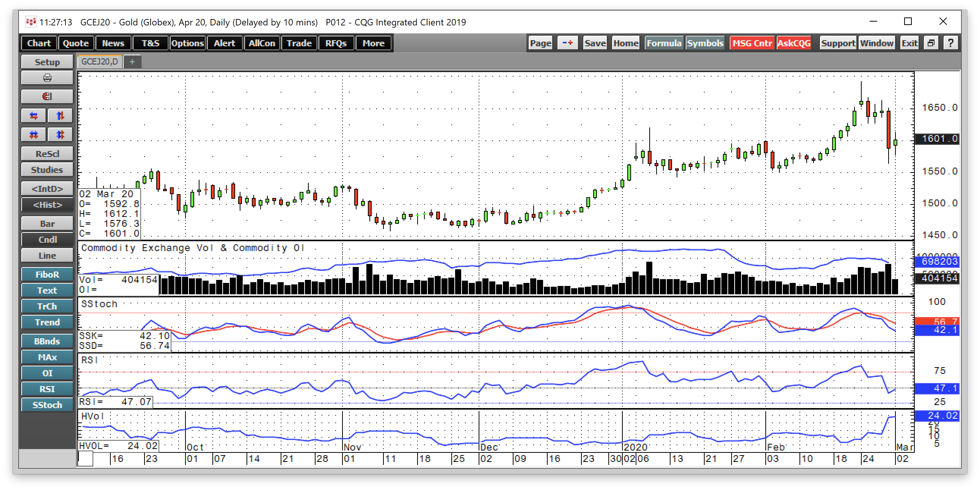980x490 pixels.
Task: Toggle the SStoch study button
Action: click(x=47, y=405)
